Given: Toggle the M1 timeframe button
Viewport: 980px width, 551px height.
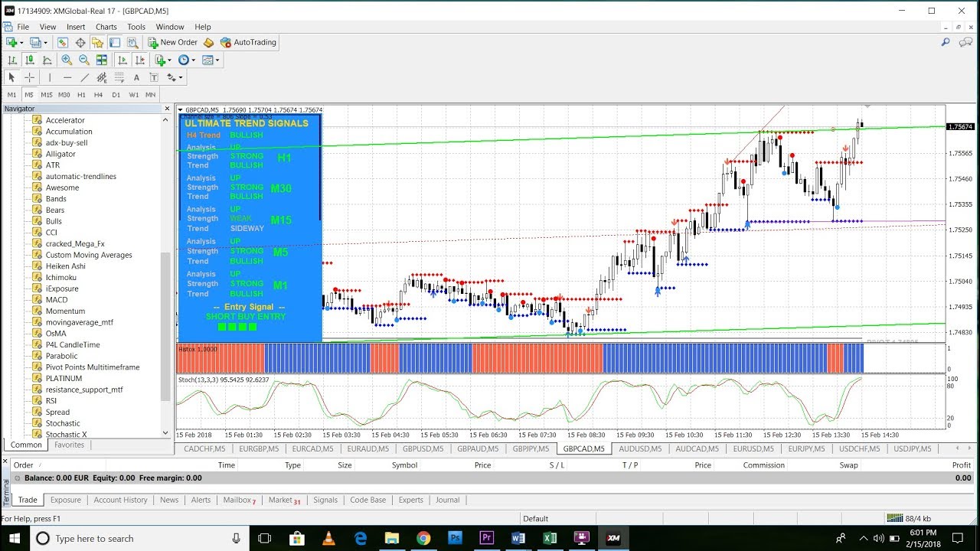Looking at the screenshot, I should point(11,95).
